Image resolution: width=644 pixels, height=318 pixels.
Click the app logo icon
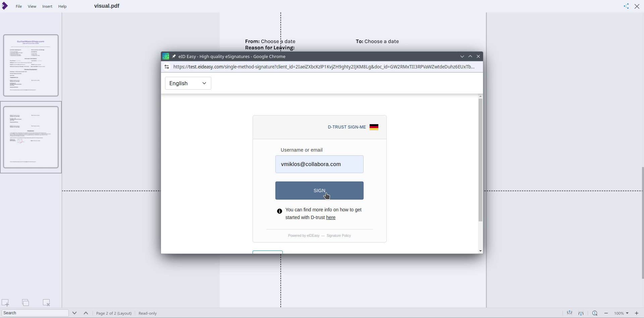pos(5,6)
